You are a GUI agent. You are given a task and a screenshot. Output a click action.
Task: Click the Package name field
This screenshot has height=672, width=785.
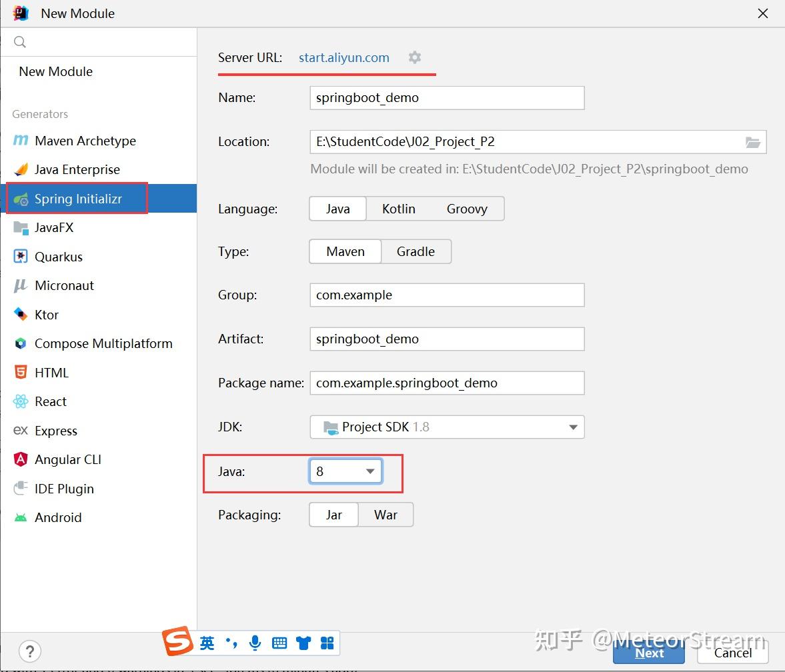point(447,383)
